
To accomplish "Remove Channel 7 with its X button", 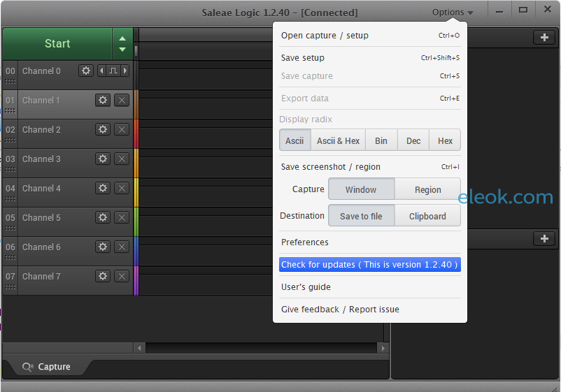I will (x=122, y=276).
